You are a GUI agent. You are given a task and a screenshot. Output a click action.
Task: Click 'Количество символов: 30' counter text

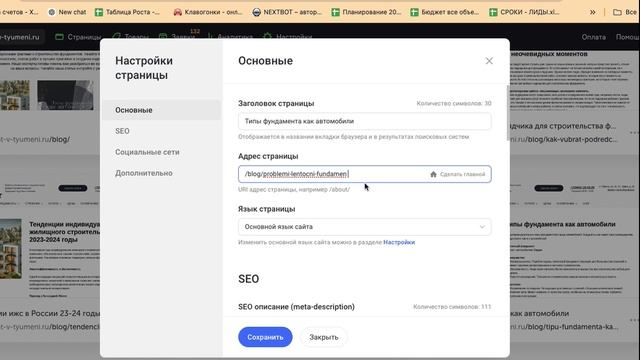click(454, 103)
